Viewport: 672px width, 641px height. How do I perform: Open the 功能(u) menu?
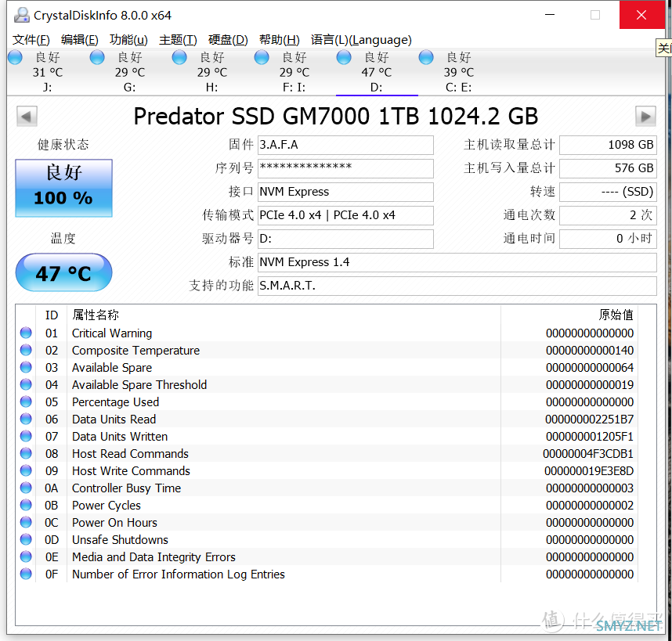(x=128, y=40)
